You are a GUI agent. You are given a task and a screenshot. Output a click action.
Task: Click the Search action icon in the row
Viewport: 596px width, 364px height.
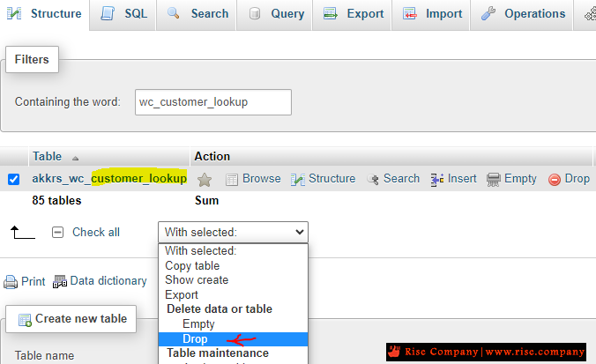pyautogui.click(x=372, y=179)
